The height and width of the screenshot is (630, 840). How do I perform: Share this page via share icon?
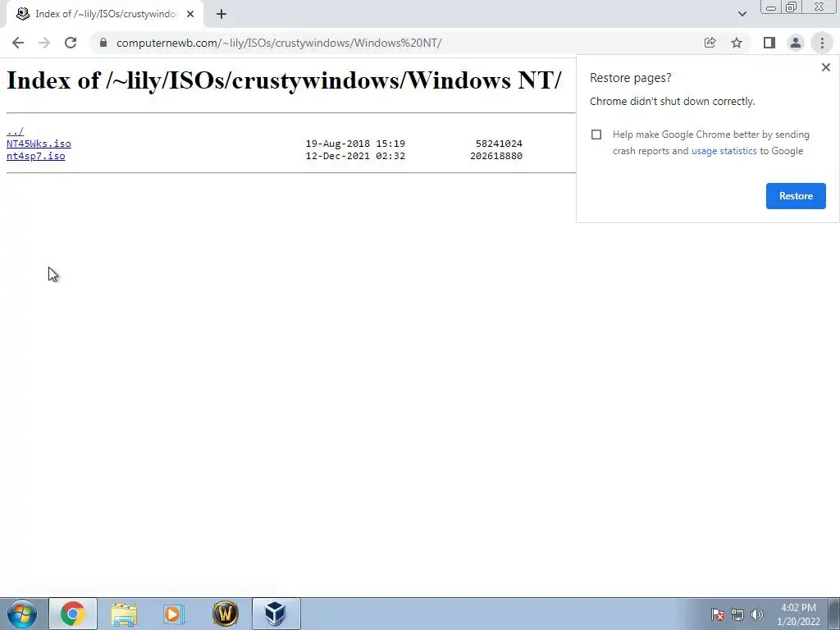710,43
